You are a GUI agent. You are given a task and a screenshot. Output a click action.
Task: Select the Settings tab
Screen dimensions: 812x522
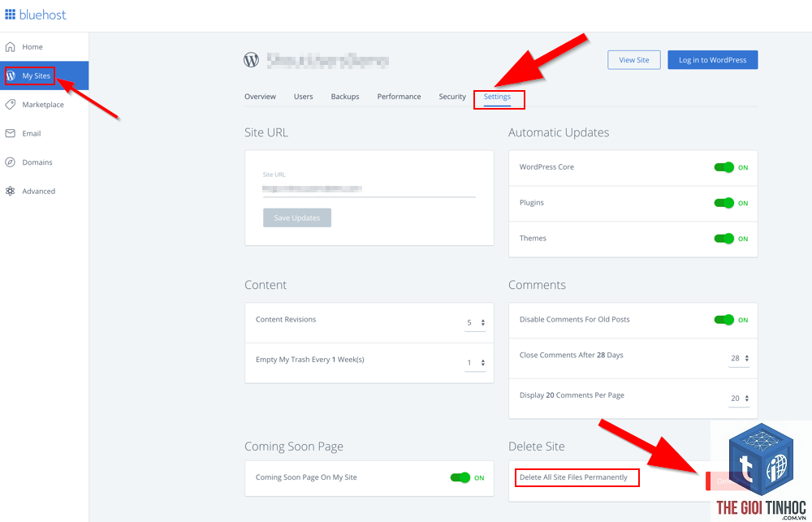point(497,97)
